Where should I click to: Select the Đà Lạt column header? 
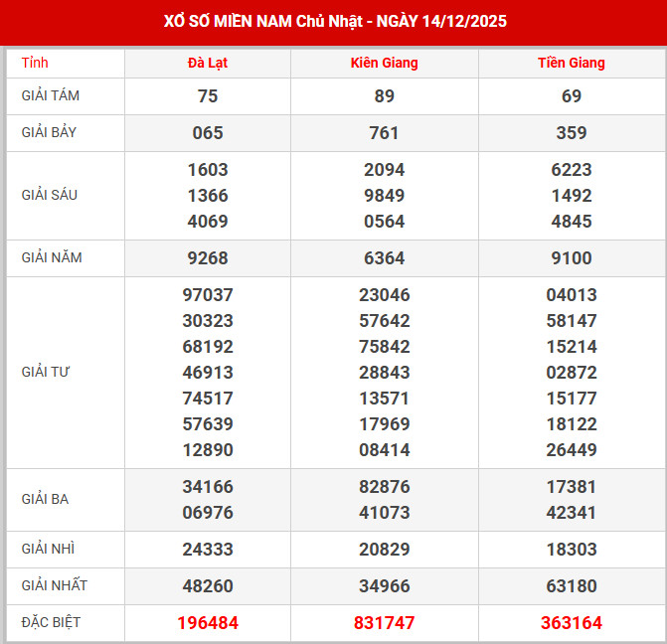[x=208, y=63]
